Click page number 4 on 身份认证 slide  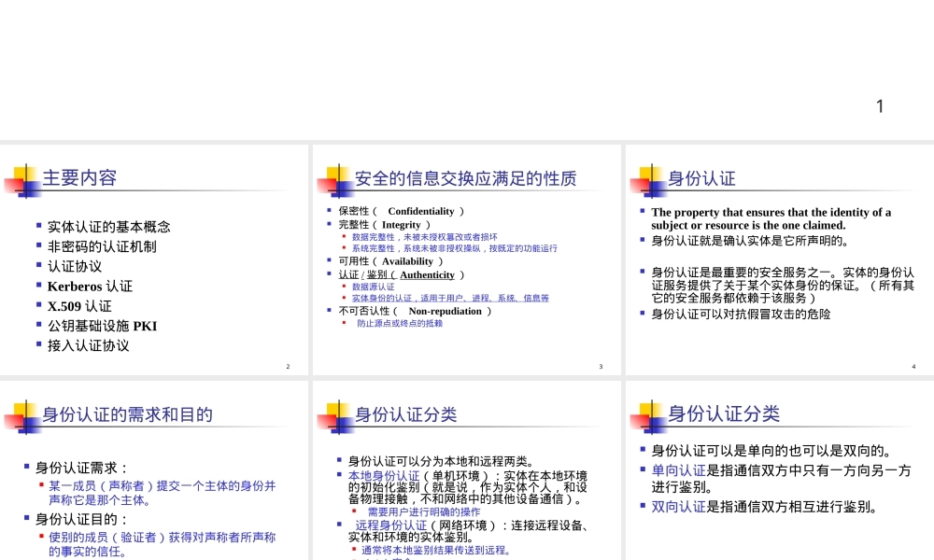pos(913,367)
